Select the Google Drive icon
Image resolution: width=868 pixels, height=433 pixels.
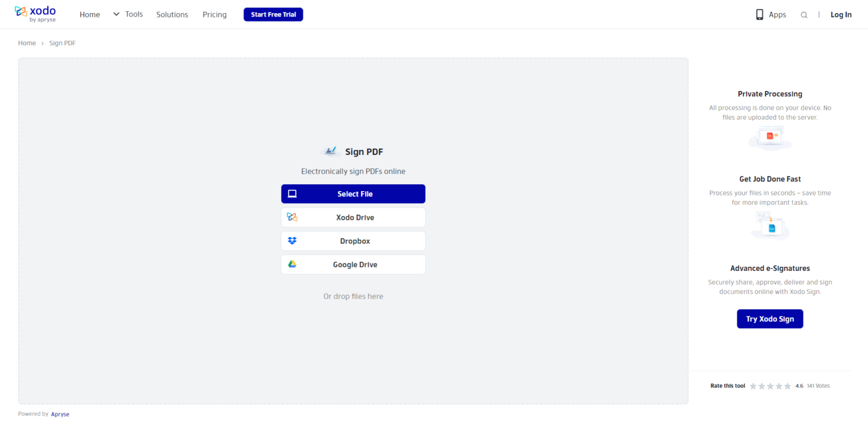click(292, 264)
